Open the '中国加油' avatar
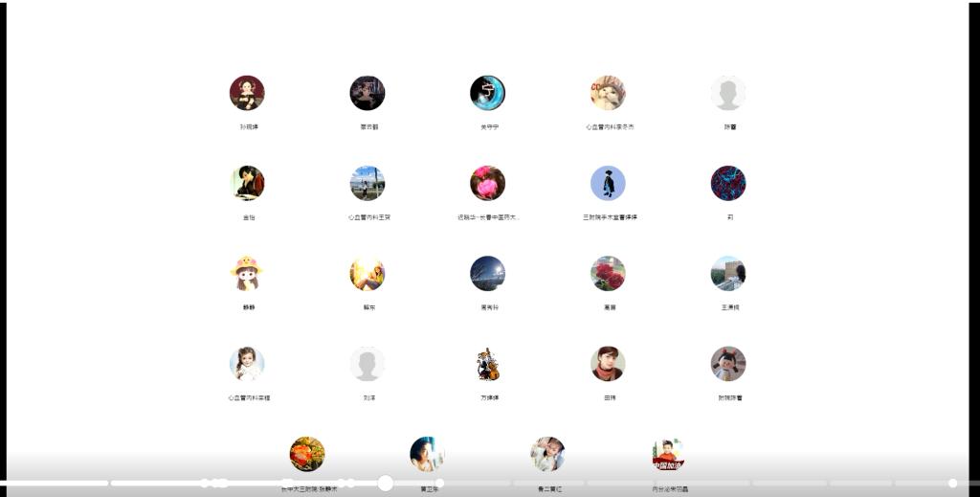Image resolution: width=980 pixels, height=497 pixels. click(x=668, y=454)
